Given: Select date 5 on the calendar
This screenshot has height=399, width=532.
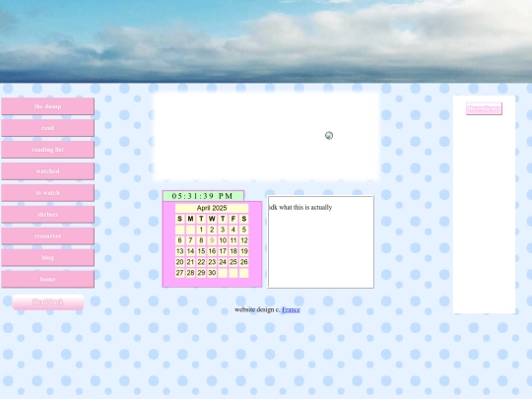Looking at the screenshot, I should click(244, 230).
